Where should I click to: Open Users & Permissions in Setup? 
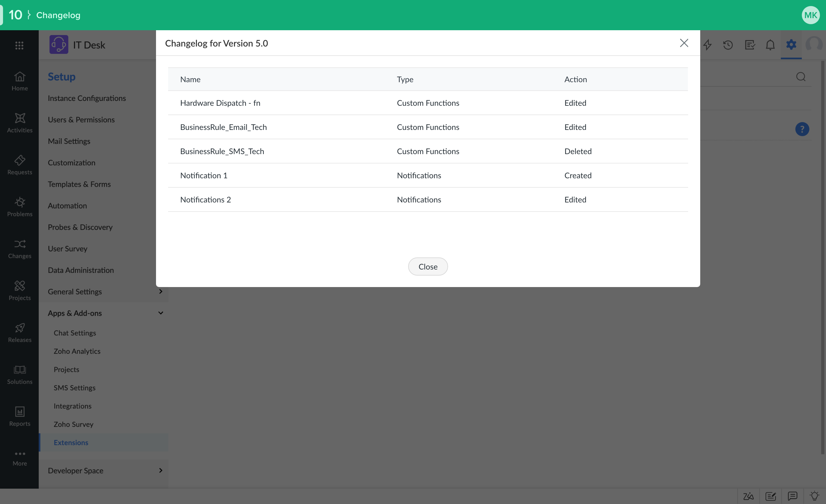(81, 120)
